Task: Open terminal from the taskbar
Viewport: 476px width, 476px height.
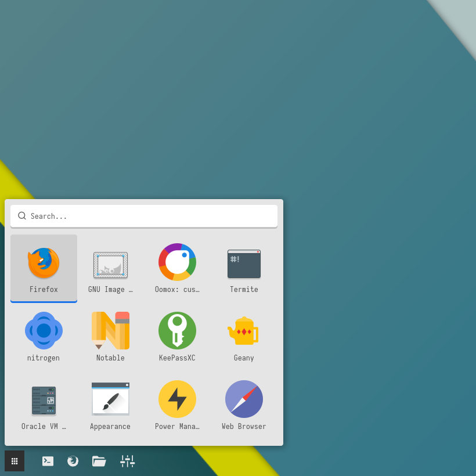Action: coord(48,461)
